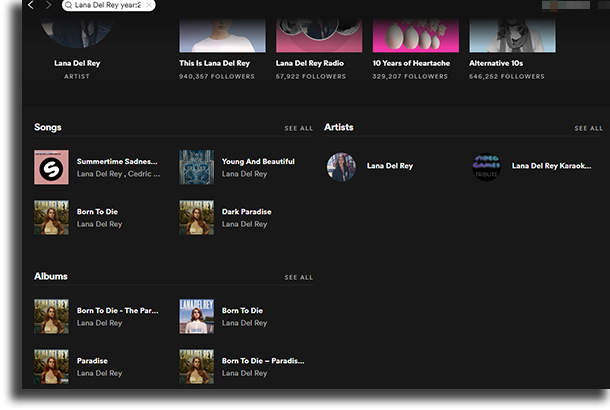
Task: Click the Alternative 10s title
Action: tap(496, 63)
